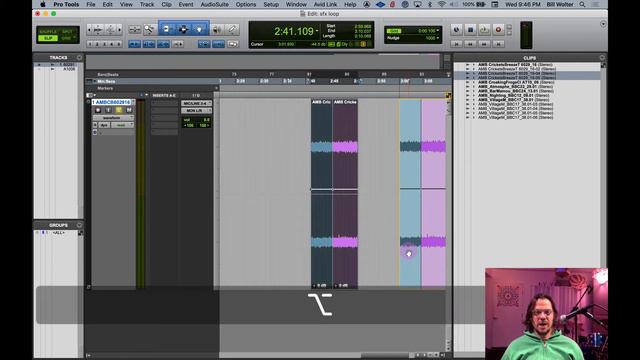Click the track volume value field
Screen dimensions: 640x360
click(x=196, y=120)
